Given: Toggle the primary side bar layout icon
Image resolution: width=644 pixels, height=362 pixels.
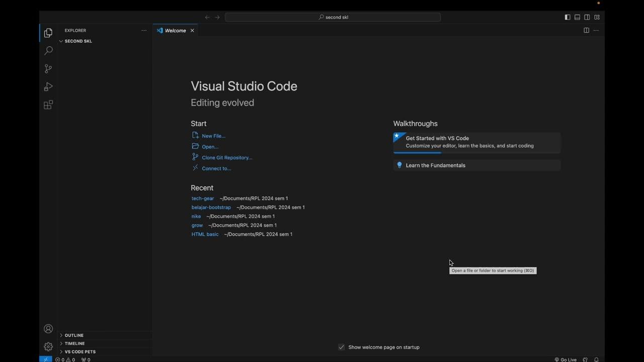Looking at the screenshot, I should [568, 17].
